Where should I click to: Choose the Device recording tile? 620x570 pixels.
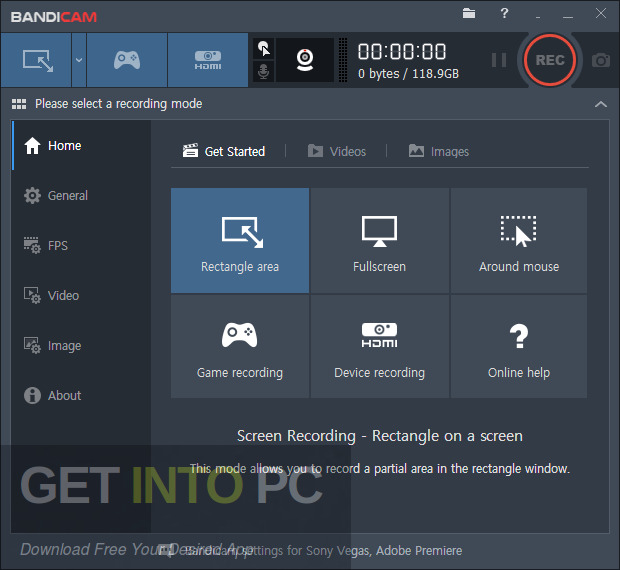click(380, 346)
